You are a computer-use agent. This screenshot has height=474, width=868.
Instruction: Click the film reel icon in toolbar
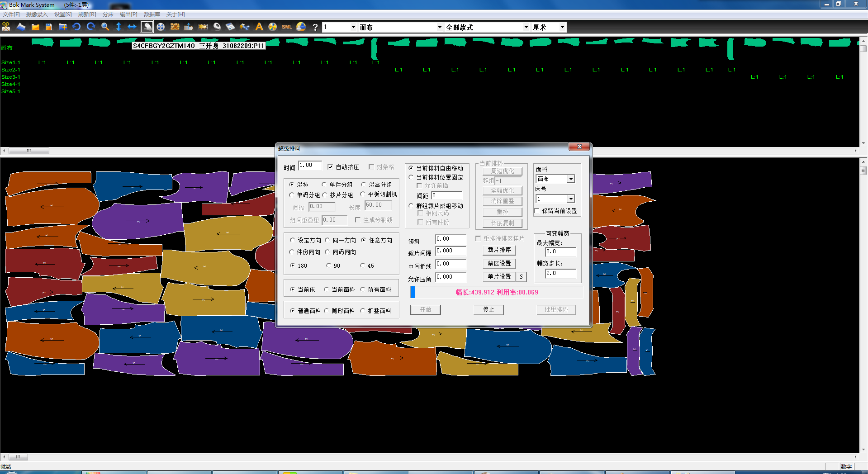[x=161, y=27]
